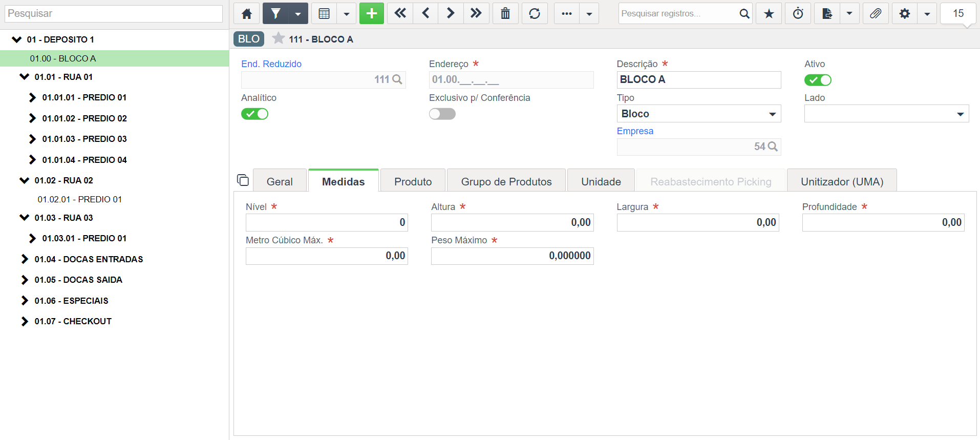Open attachments paperclip icon
980x440 pixels.
coord(876,13)
